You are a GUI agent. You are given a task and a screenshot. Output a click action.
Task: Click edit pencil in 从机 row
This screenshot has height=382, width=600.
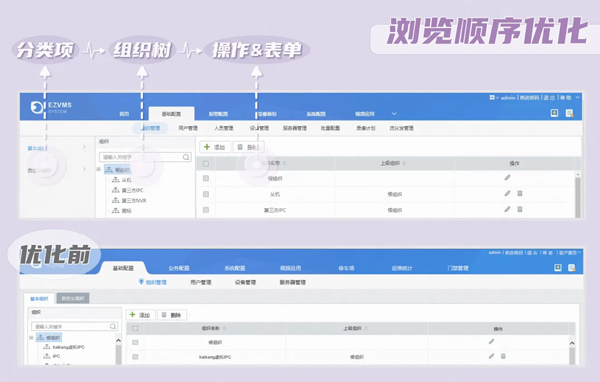(x=507, y=193)
